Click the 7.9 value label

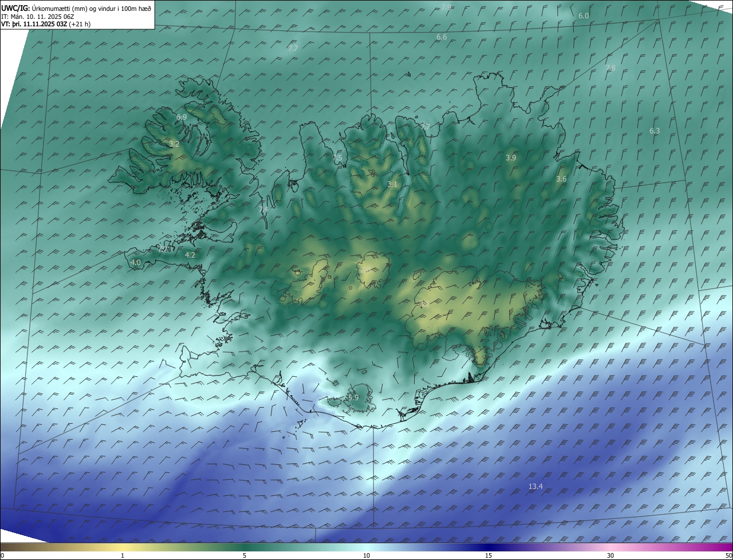[x=446, y=7]
